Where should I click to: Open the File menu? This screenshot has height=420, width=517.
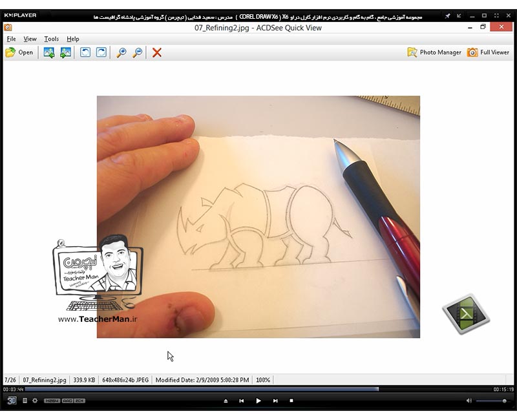[11, 39]
